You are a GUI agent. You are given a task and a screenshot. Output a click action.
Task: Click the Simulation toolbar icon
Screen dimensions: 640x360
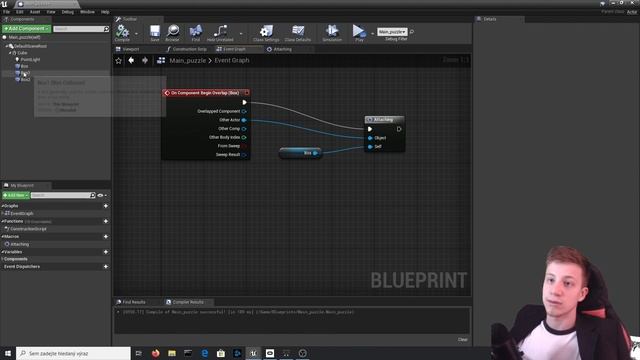(x=332, y=33)
